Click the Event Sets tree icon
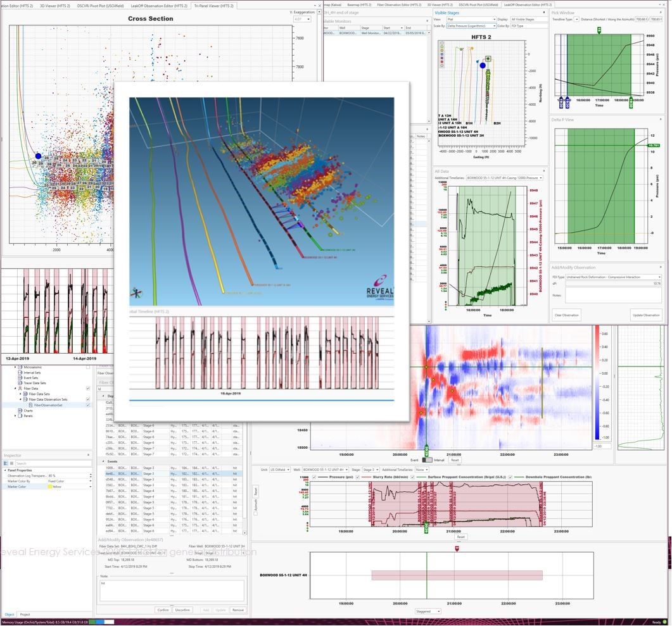Viewport: 672px width, 626px height. point(20,378)
